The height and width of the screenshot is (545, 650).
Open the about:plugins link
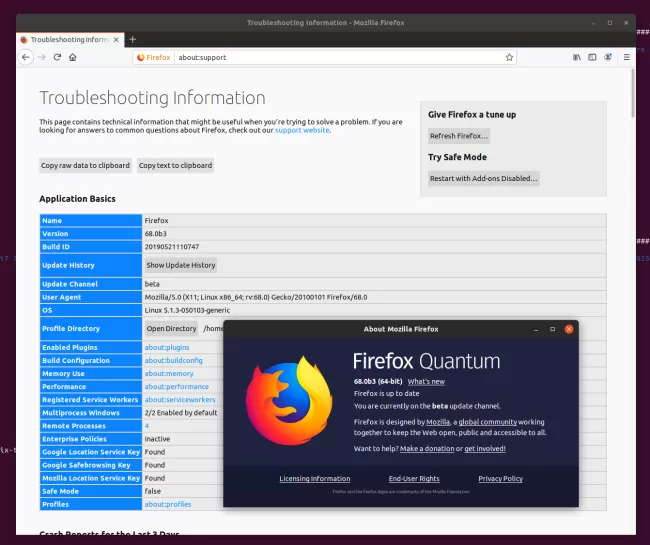coord(167,347)
